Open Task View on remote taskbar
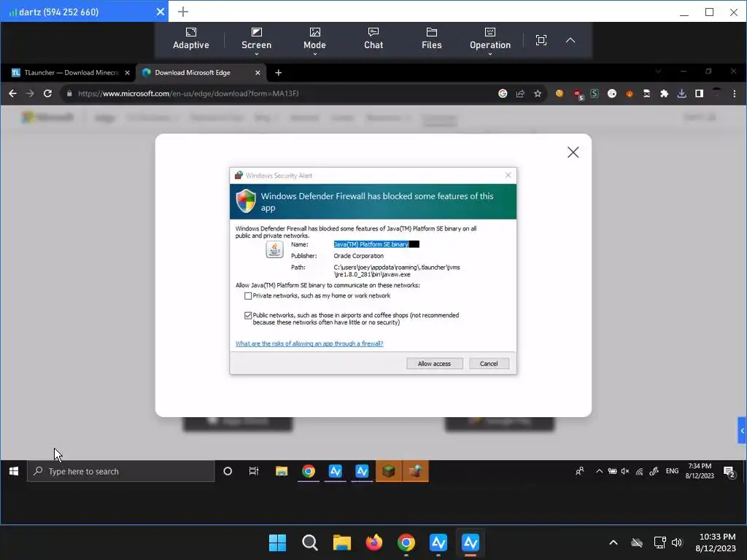Screen dimensions: 747x560 click(x=254, y=471)
